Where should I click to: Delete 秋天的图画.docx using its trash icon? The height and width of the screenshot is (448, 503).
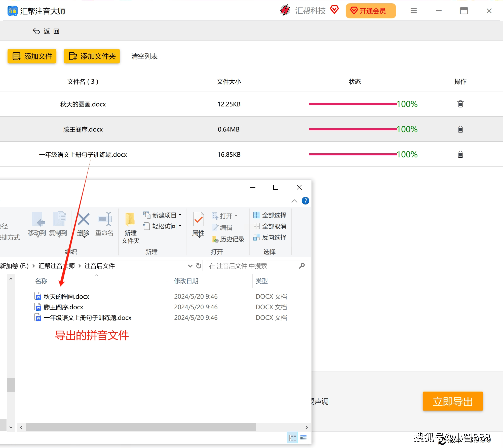tap(460, 104)
